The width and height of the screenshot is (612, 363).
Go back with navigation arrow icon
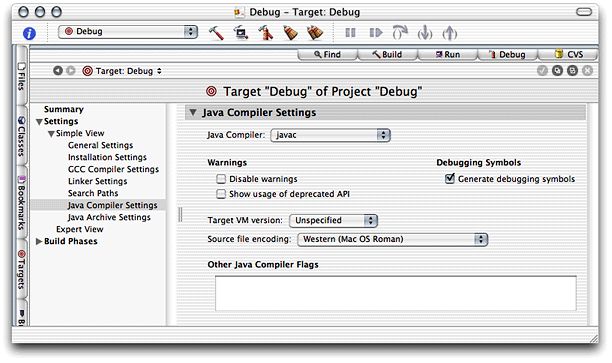[x=58, y=71]
